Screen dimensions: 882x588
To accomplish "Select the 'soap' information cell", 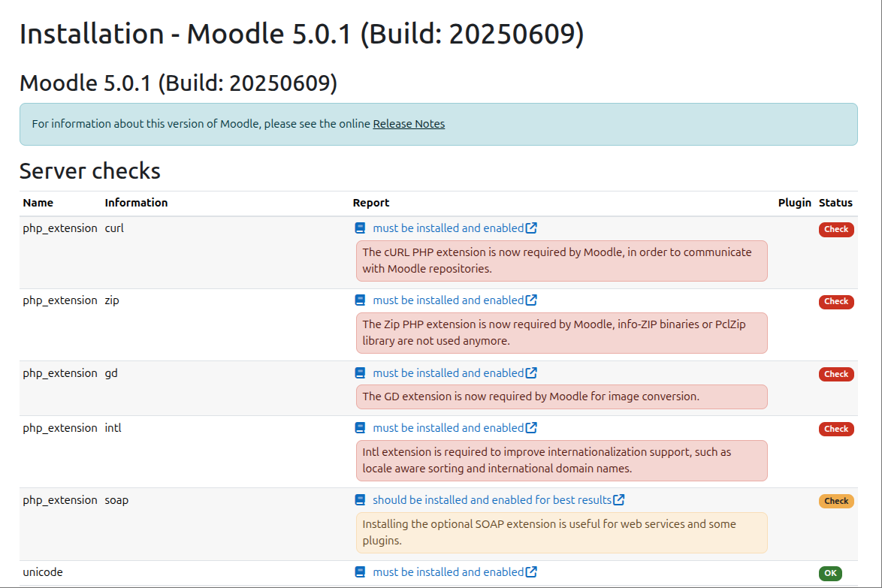I will (x=116, y=500).
